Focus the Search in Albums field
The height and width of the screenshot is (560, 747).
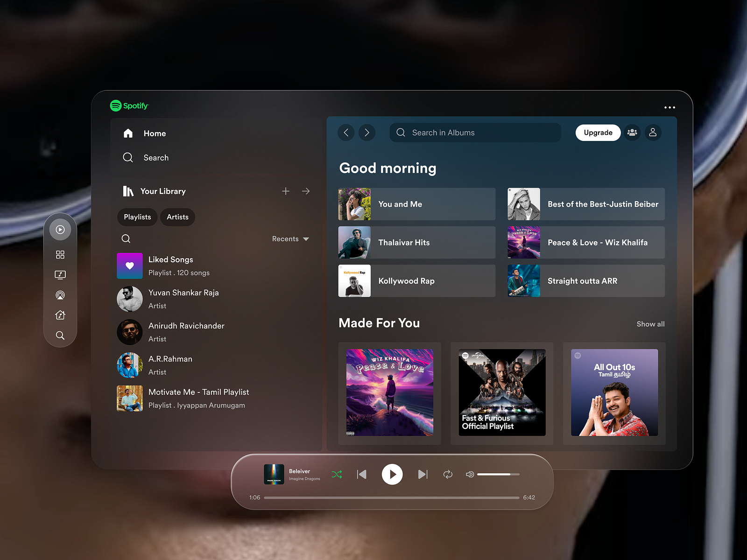point(475,133)
